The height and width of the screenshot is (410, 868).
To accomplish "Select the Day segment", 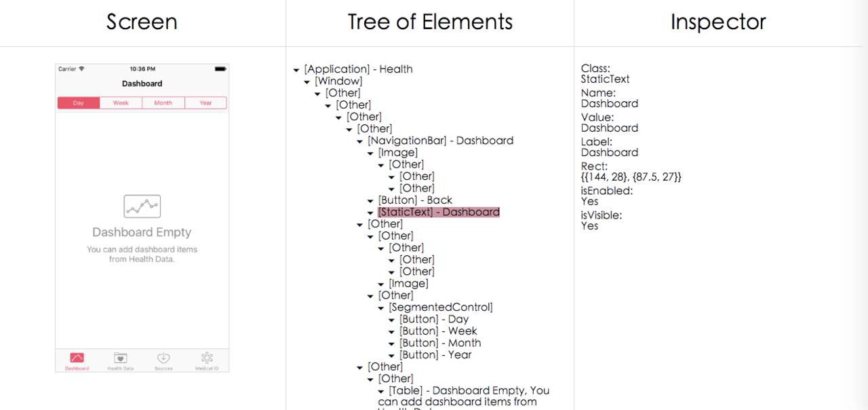I will tap(79, 103).
